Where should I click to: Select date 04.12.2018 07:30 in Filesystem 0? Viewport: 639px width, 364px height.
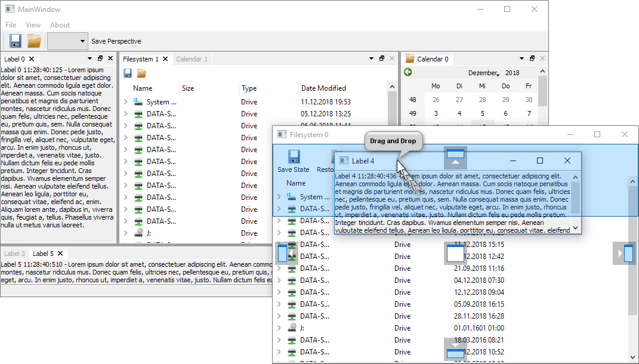479,280
